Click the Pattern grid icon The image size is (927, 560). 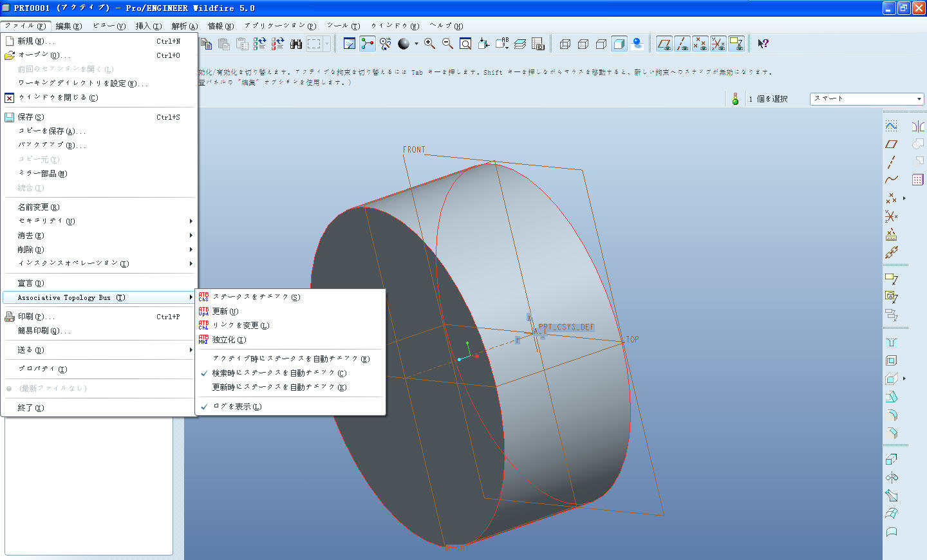[x=918, y=180]
